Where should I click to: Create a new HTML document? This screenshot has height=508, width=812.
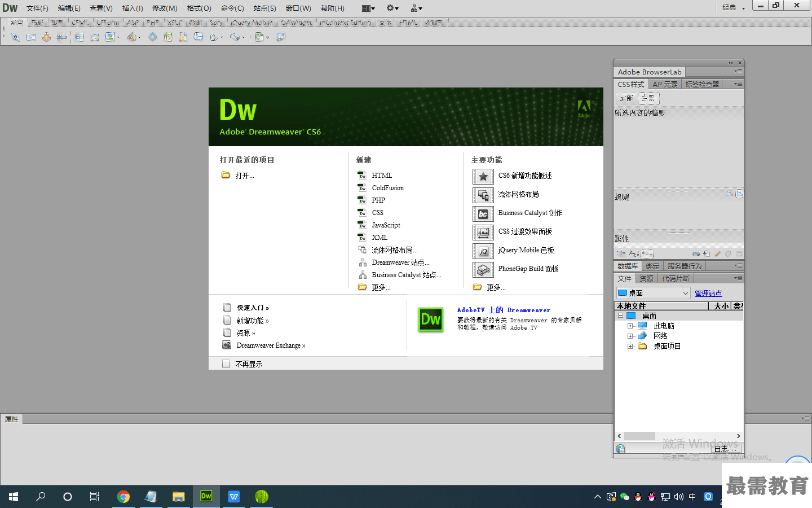(x=382, y=176)
